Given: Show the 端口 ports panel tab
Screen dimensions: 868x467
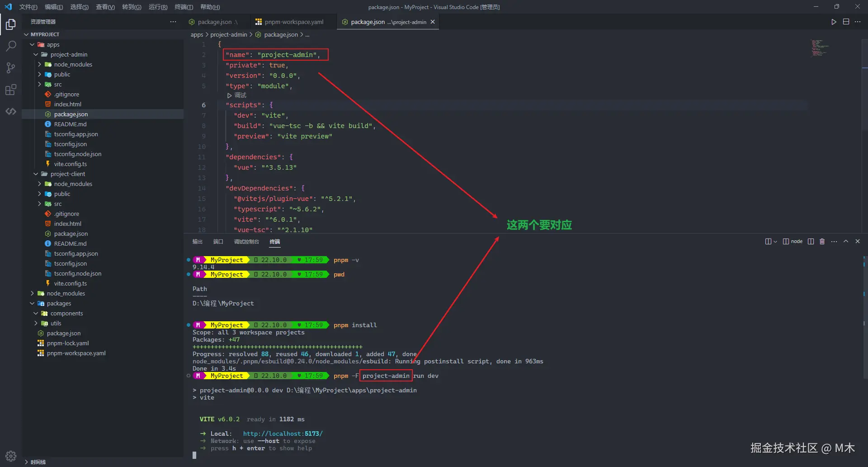Looking at the screenshot, I should [218, 242].
